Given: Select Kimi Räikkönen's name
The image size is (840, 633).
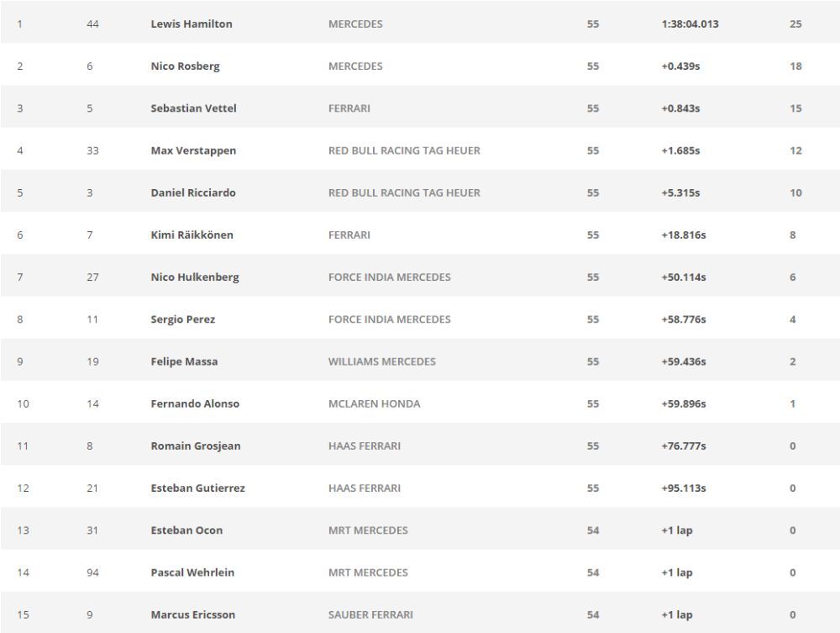Looking at the screenshot, I should [192, 235].
